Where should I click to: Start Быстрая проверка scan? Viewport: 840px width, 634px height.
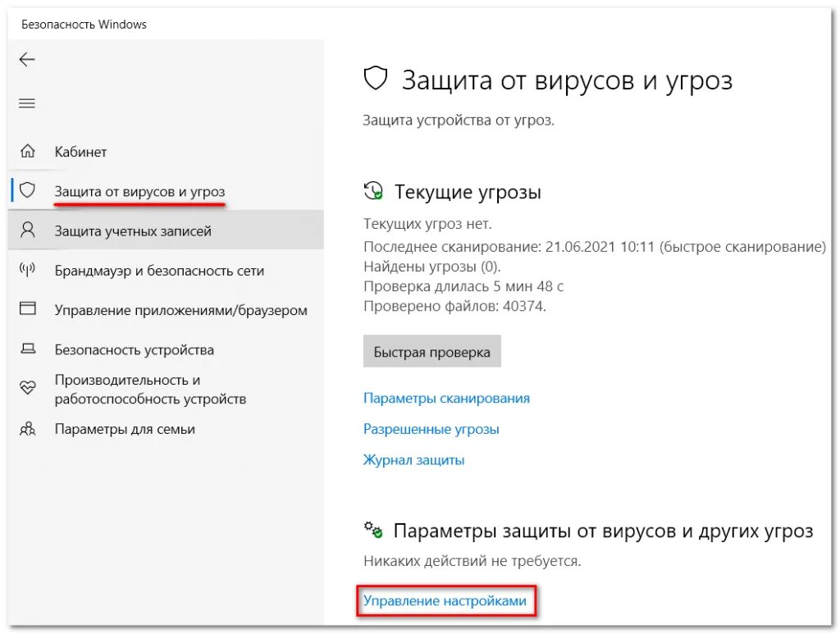[x=431, y=351]
